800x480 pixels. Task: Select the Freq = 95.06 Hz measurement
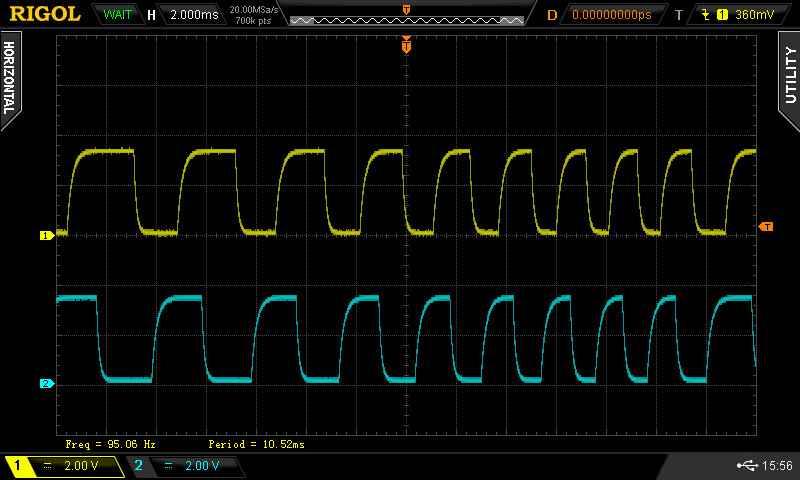point(110,443)
